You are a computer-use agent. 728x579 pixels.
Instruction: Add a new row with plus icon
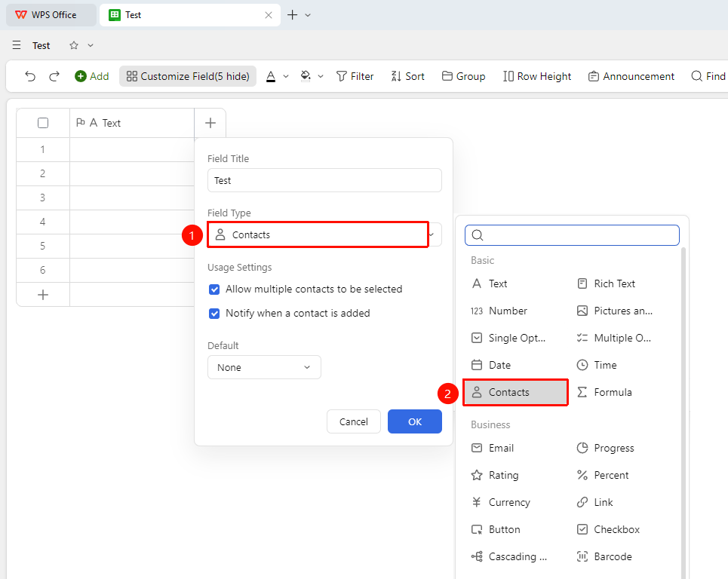coord(43,295)
